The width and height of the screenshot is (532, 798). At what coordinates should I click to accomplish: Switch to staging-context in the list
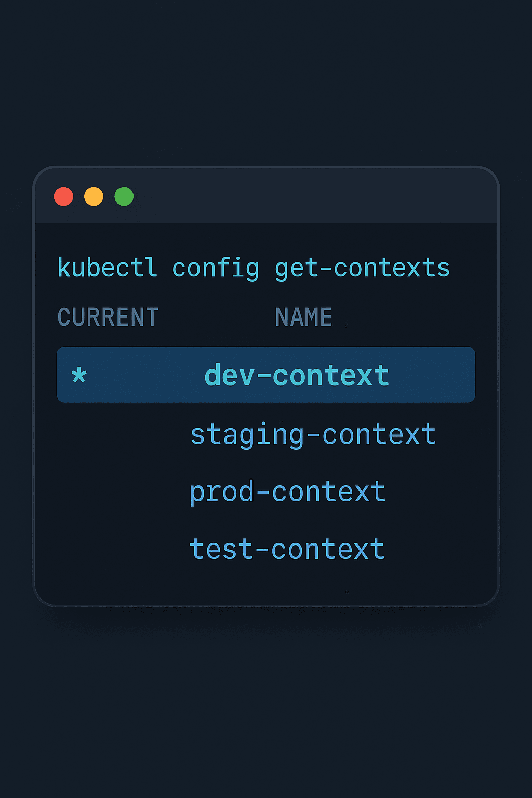click(x=313, y=434)
